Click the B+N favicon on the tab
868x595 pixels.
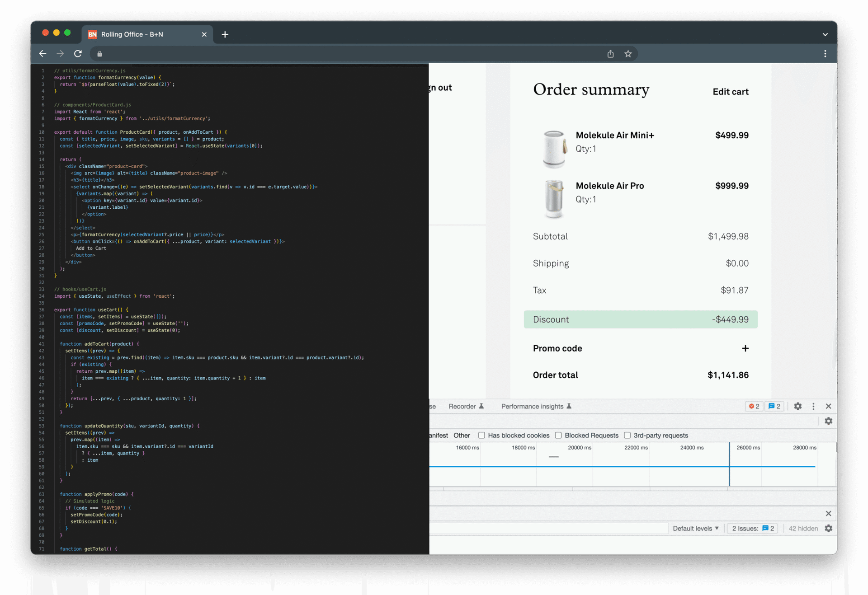tap(93, 34)
